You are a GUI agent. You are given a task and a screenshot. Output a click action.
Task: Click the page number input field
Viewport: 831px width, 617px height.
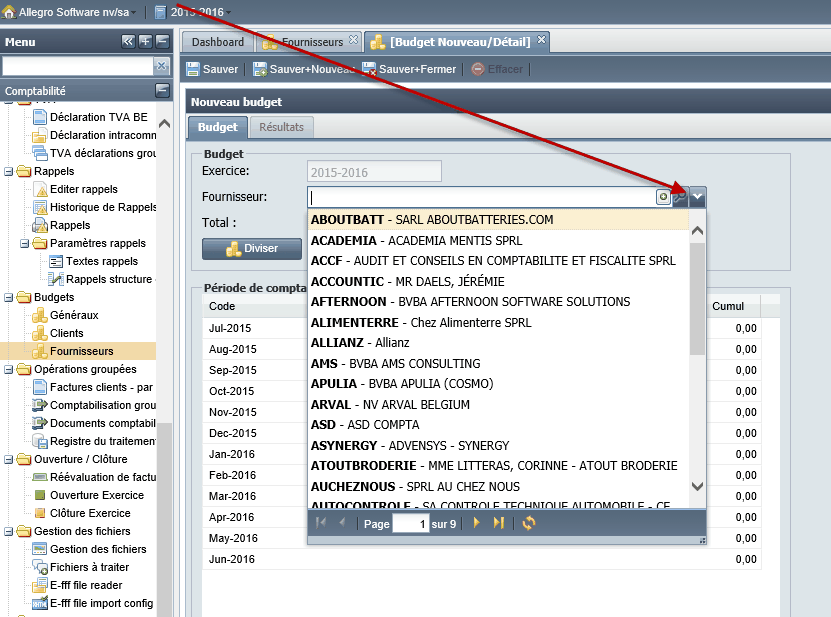tap(411, 524)
